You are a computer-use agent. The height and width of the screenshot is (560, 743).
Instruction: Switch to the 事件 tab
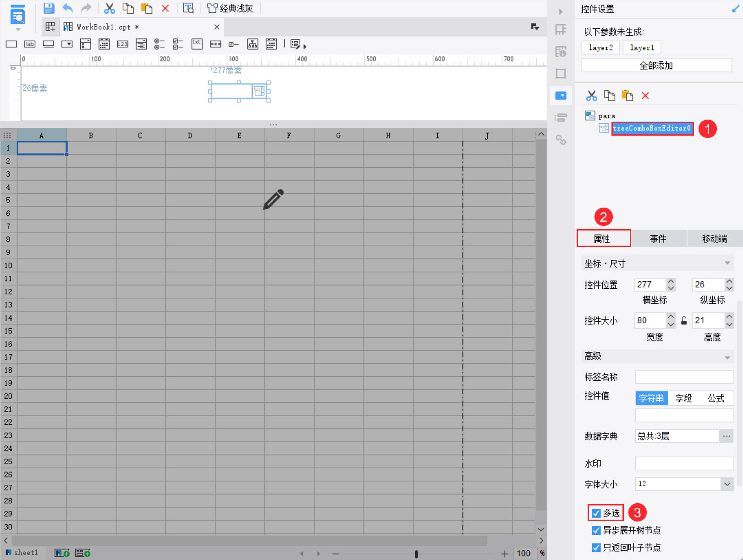click(x=658, y=239)
